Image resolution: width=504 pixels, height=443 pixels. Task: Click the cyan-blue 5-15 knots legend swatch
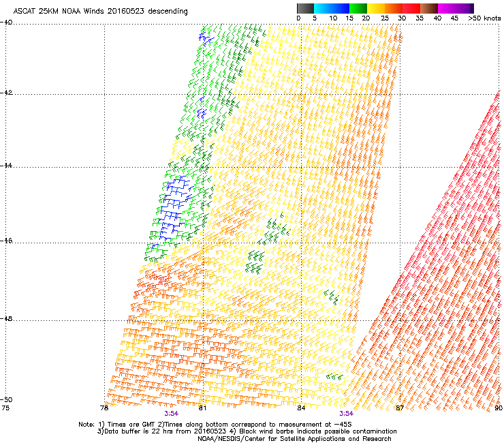coord(332,8)
